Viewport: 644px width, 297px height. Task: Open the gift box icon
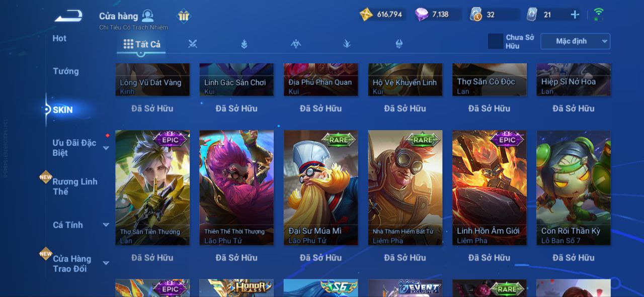click(184, 16)
